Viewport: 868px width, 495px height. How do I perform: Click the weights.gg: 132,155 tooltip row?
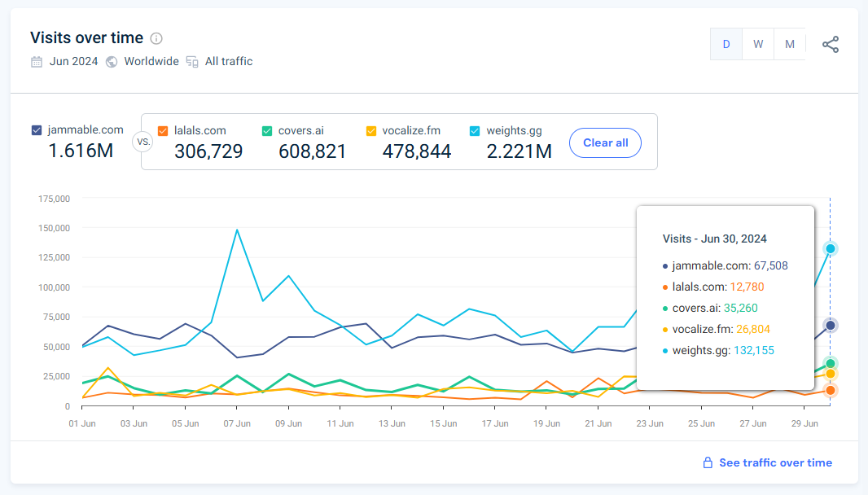pyautogui.click(x=718, y=350)
